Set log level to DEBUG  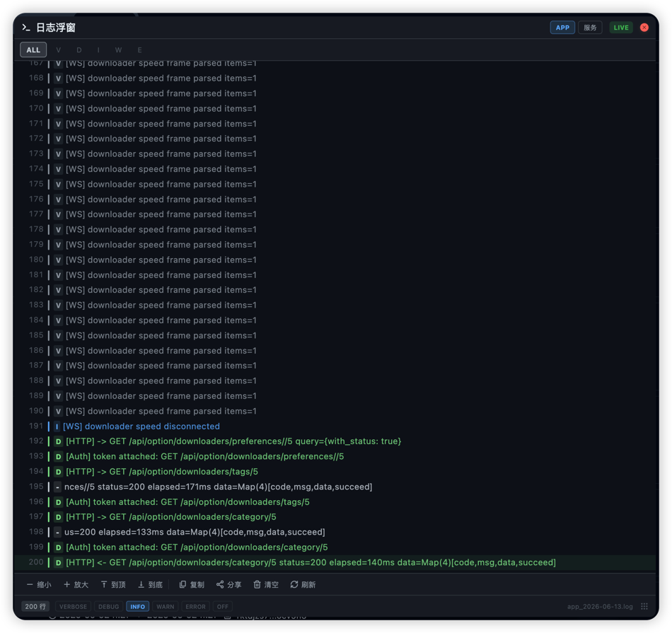tap(108, 606)
